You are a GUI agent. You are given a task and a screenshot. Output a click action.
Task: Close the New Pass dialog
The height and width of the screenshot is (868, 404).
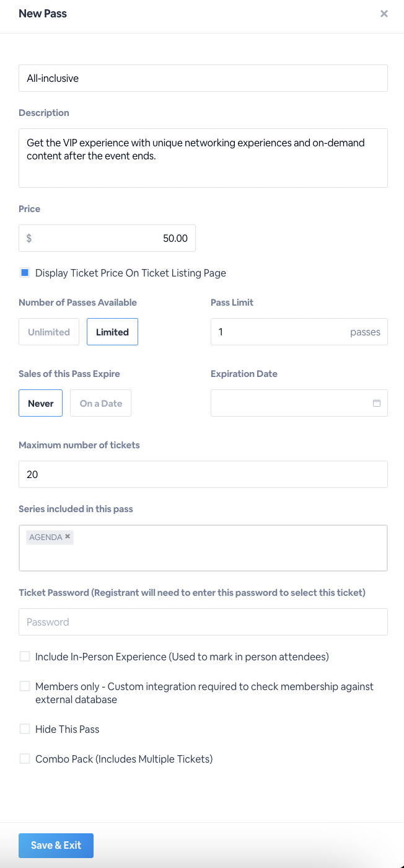coord(384,14)
